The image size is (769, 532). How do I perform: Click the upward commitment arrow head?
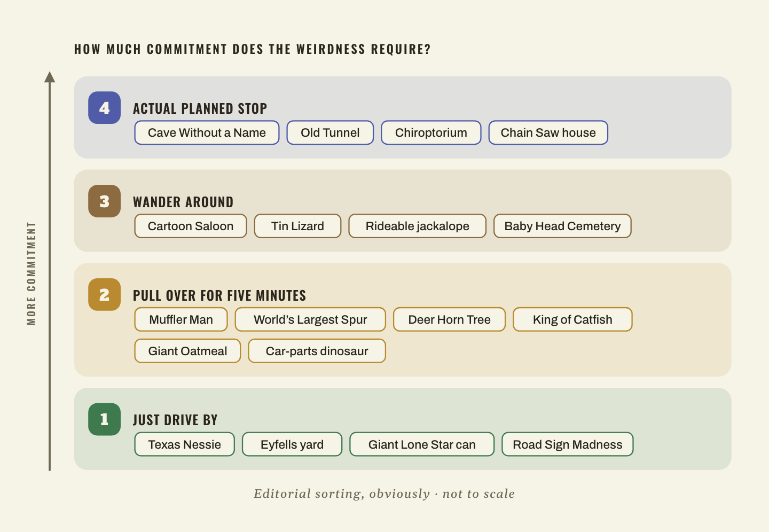(50, 77)
